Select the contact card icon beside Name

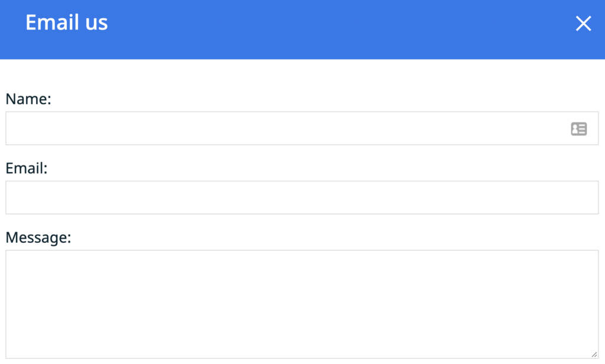(x=579, y=129)
